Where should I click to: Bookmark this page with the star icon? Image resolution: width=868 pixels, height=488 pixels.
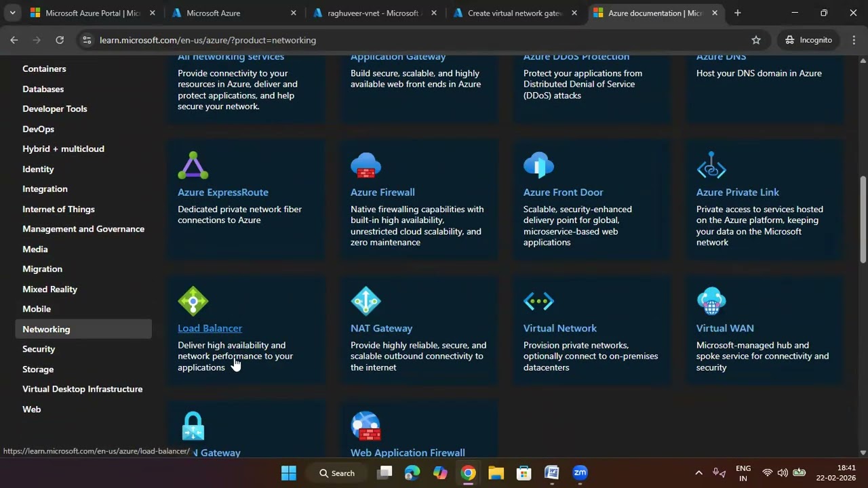[x=756, y=40]
